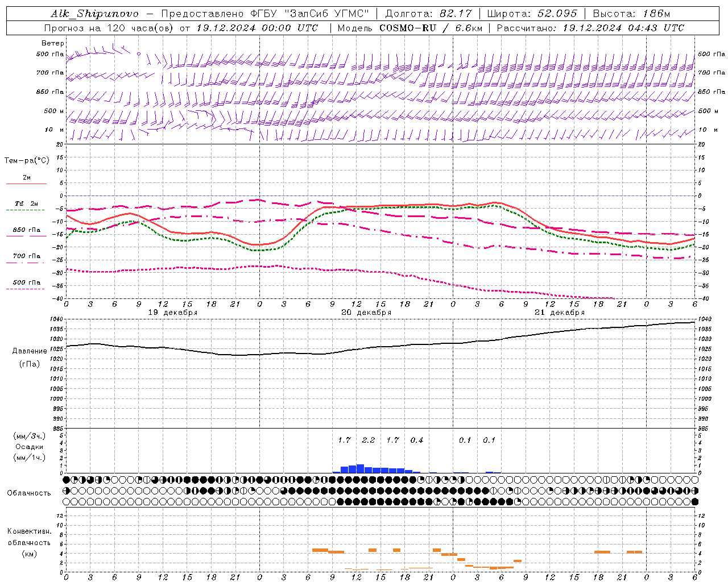The image size is (728, 582).
Task: Click the "500 гПа" temperature legend entry
Action: pyautogui.click(x=27, y=282)
